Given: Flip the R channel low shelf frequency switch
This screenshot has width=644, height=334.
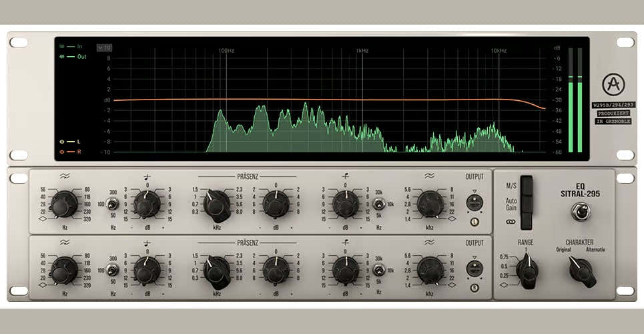Looking at the screenshot, I should (x=112, y=270).
